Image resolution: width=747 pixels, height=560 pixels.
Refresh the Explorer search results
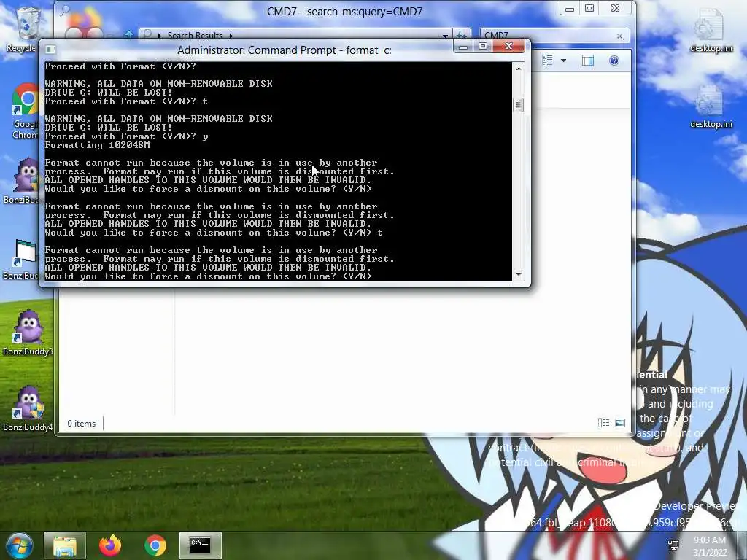461,36
